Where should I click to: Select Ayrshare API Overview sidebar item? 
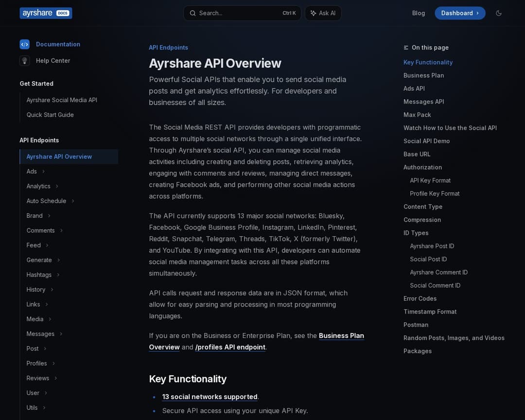(59, 157)
